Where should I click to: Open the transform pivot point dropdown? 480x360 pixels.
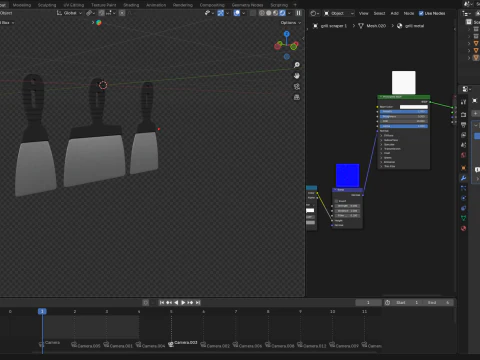(x=90, y=13)
